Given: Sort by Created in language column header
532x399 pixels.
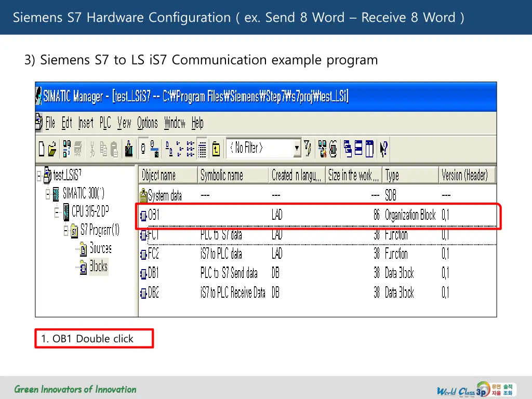Looking at the screenshot, I should tap(297, 176).
